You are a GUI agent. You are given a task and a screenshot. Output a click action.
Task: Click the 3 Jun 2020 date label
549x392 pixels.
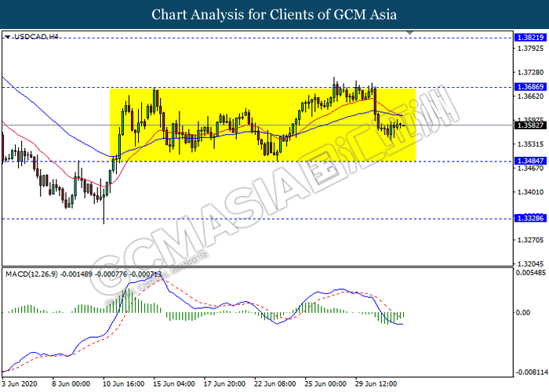click(20, 383)
